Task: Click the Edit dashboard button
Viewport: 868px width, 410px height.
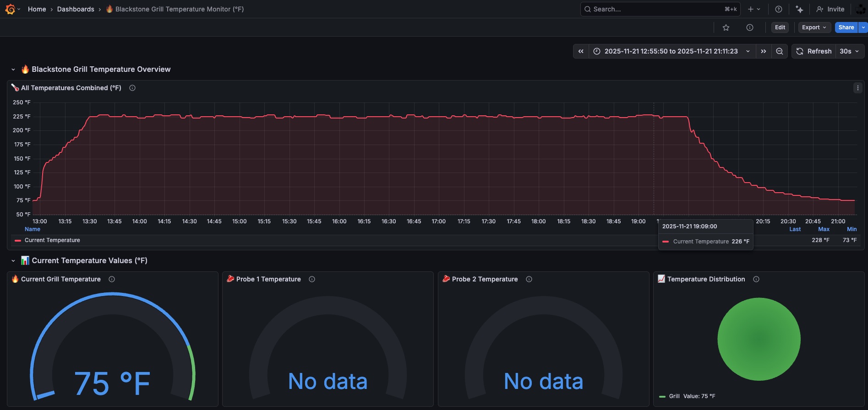Action: [780, 27]
